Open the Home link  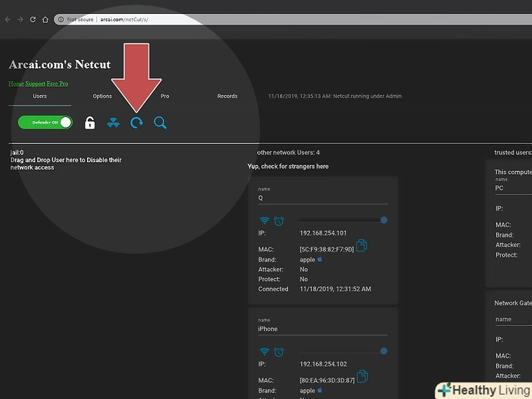pyautogui.click(x=16, y=83)
